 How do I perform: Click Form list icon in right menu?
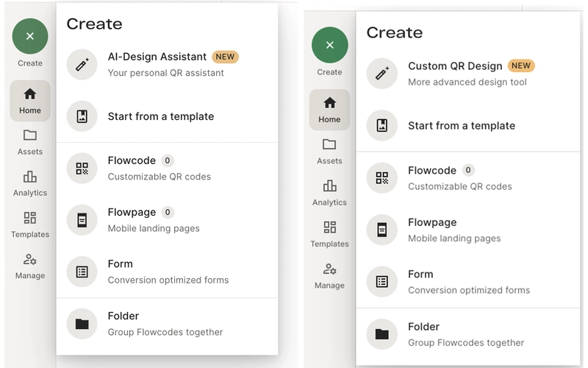[381, 282]
